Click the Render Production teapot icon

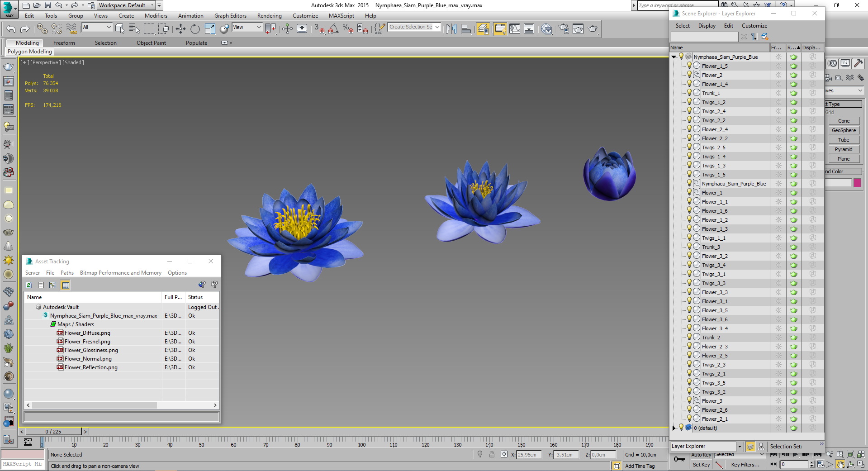pyautogui.click(x=593, y=29)
